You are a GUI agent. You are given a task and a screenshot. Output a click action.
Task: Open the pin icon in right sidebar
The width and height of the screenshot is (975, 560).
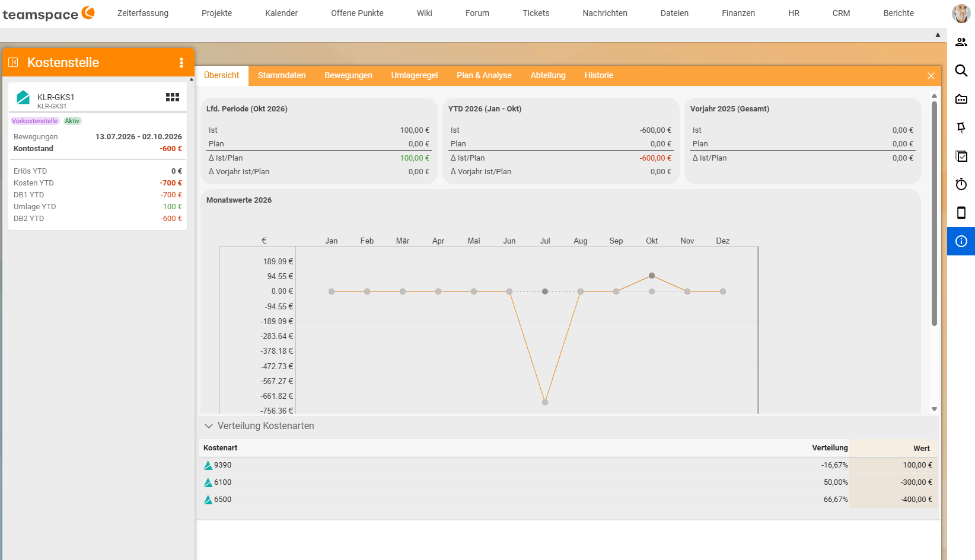(x=961, y=127)
